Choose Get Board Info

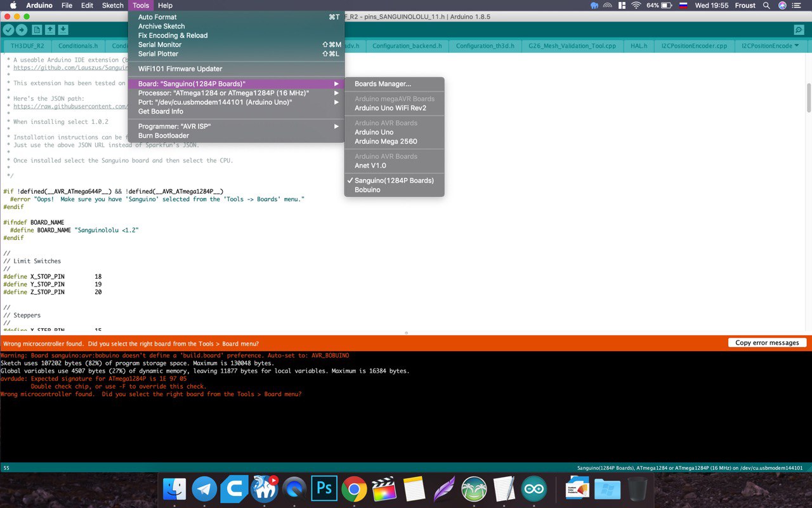click(236, 111)
